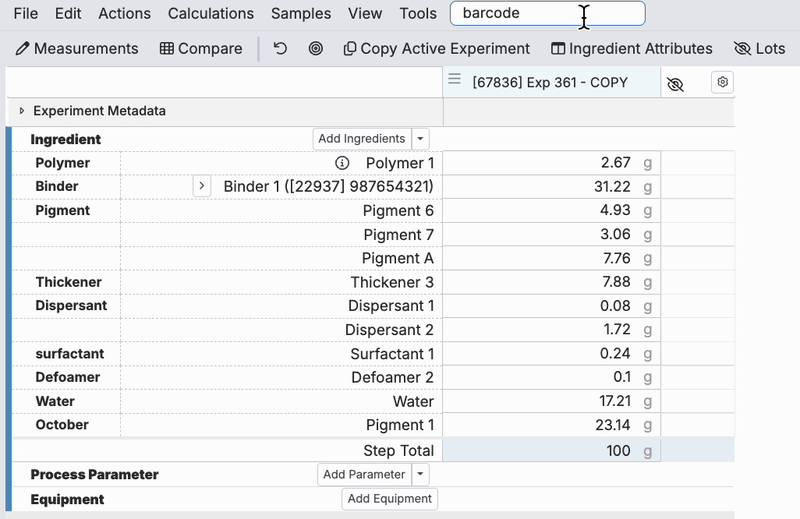The image size is (800, 519).
Task: Click the target circle icon in toolbar
Action: pos(316,48)
